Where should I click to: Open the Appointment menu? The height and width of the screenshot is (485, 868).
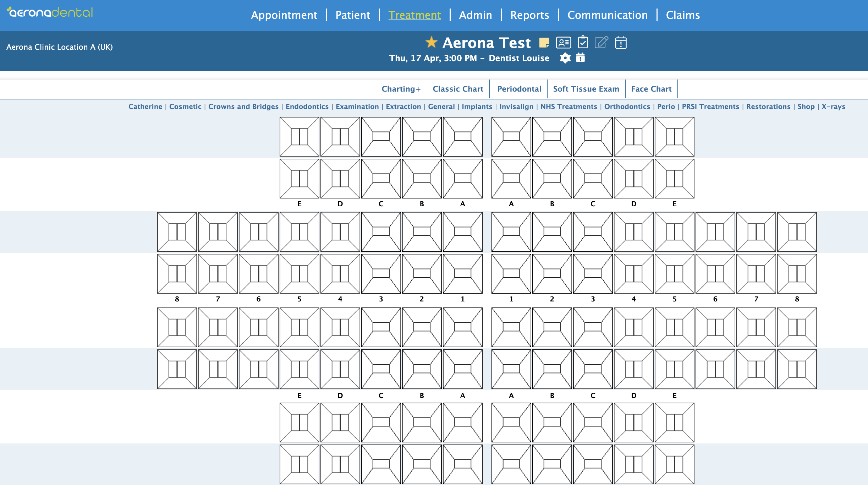(284, 15)
